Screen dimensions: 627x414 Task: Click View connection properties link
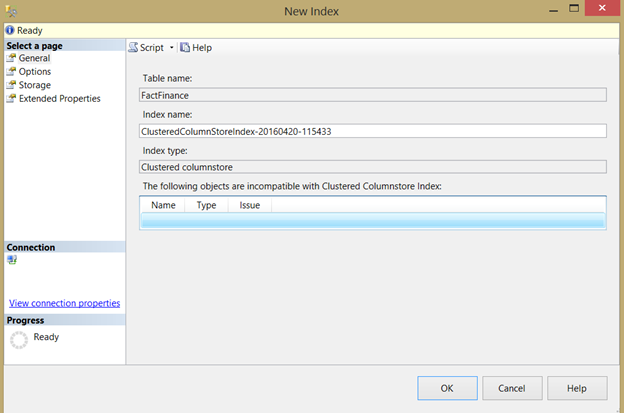coord(64,304)
